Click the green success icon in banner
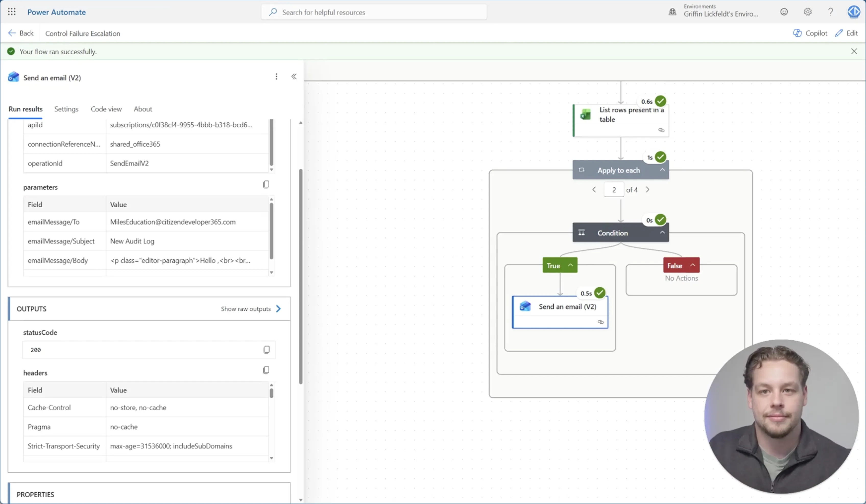866x504 pixels. point(11,51)
